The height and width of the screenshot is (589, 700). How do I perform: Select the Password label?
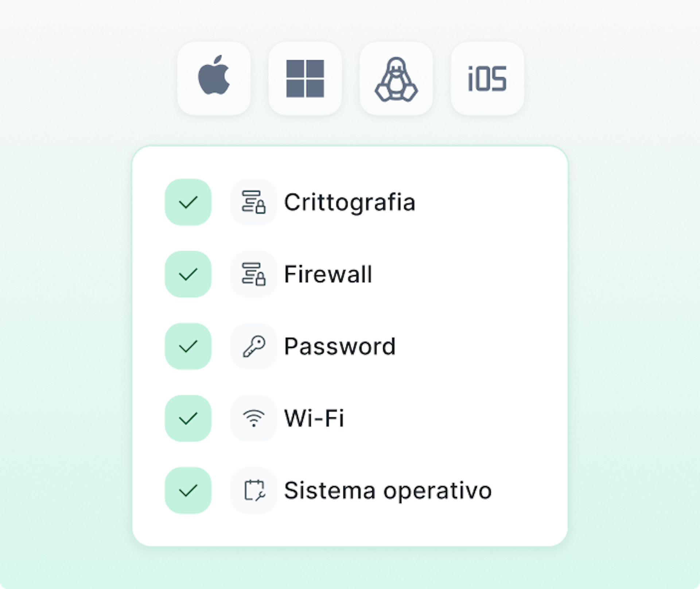pyautogui.click(x=340, y=346)
